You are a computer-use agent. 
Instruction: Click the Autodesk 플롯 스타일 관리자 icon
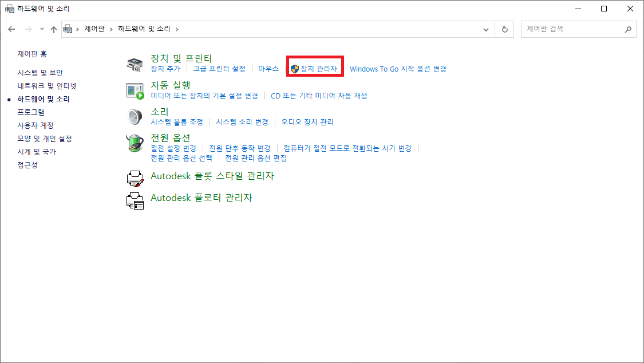click(135, 179)
